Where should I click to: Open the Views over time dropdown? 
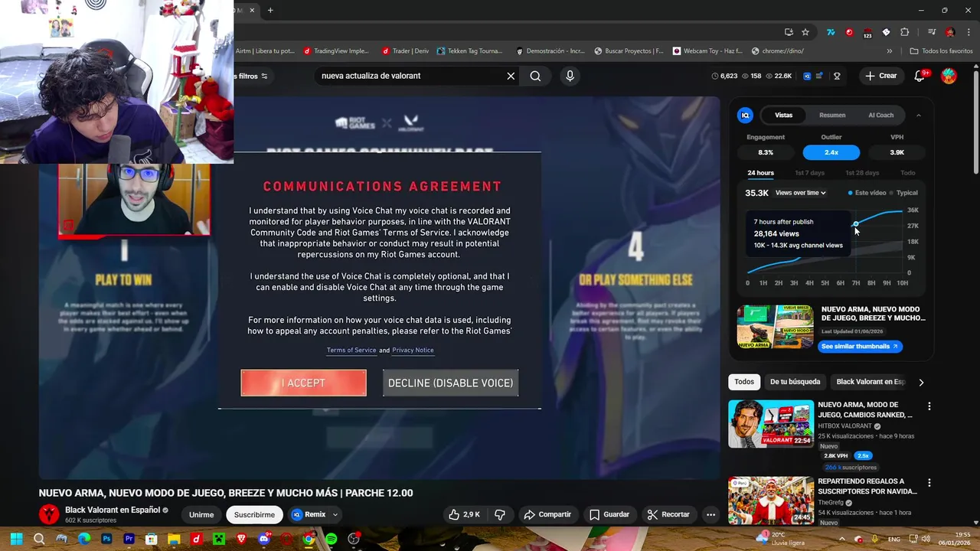[x=801, y=193]
